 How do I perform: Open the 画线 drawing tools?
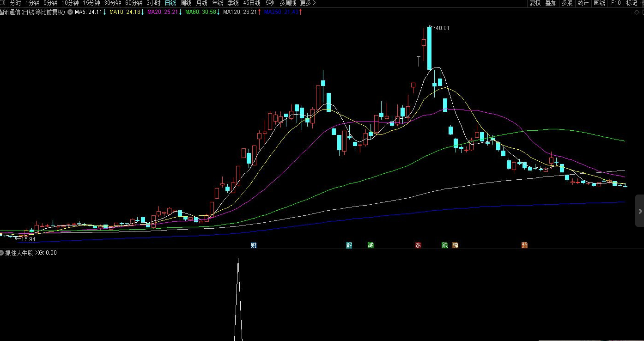[599, 3]
